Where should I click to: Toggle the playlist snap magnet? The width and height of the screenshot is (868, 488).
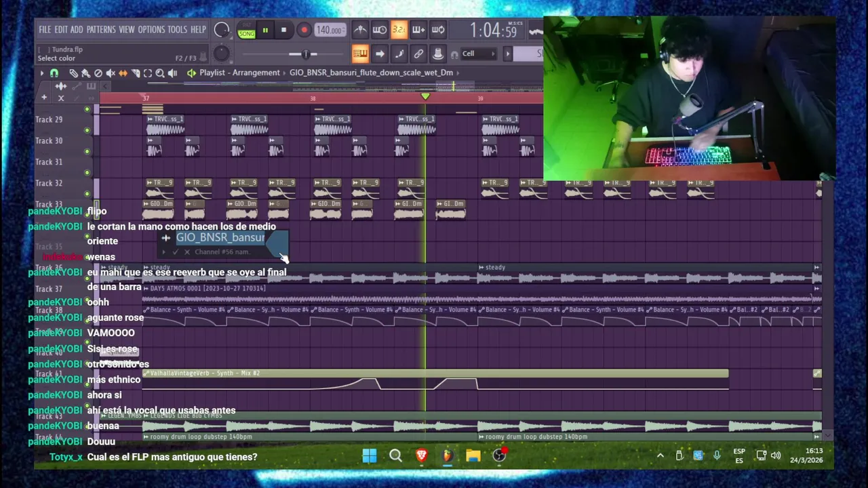pos(54,73)
